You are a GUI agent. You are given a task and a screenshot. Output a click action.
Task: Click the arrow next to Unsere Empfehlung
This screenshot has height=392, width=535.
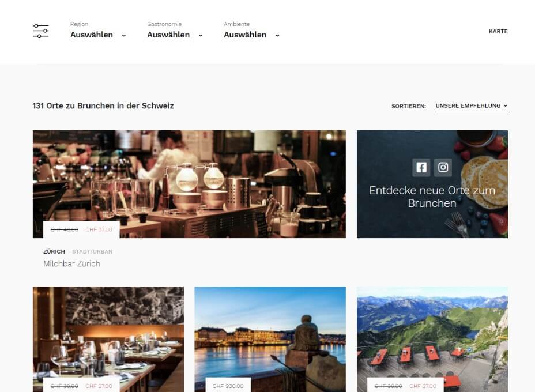[x=506, y=105]
